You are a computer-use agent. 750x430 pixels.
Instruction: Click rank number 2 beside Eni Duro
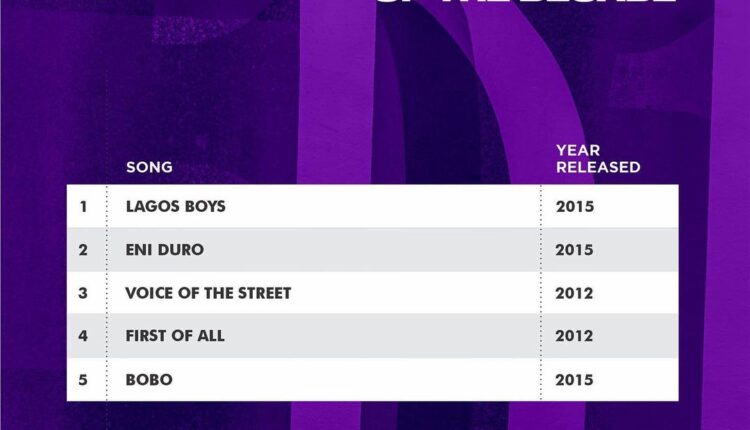[x=84, y=250]
